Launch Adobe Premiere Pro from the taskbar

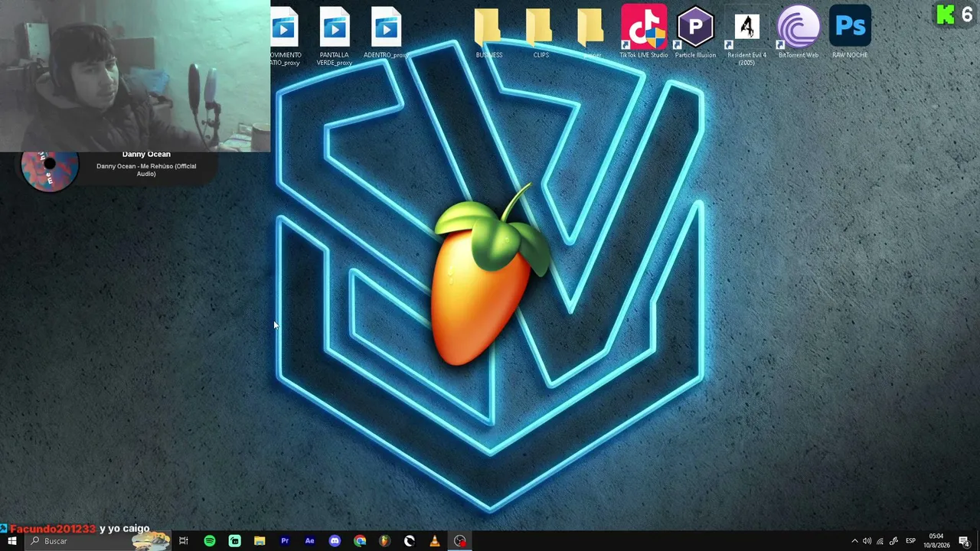pyautogui.click(x=285, y=541)
